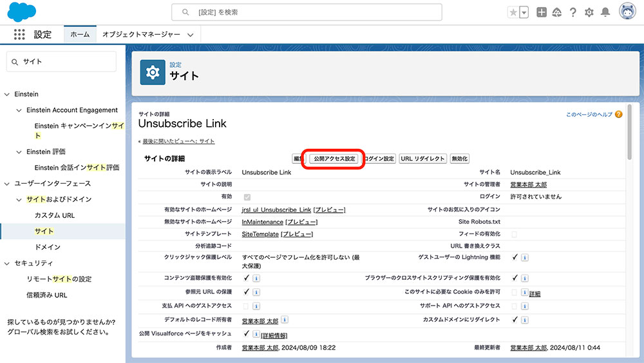Open Einstein 会話インサイト評価 in sidebar
Image resolution: width=644 pixels, height=363 pixels.
point(77,168)
